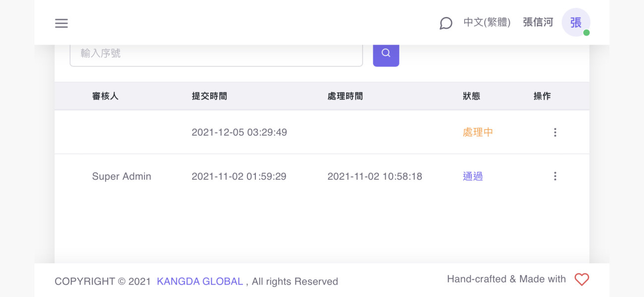Open the hamburger navigation menu
This screenshot has width=644, height=297.
pyautogui.click(x=61, y=23)
